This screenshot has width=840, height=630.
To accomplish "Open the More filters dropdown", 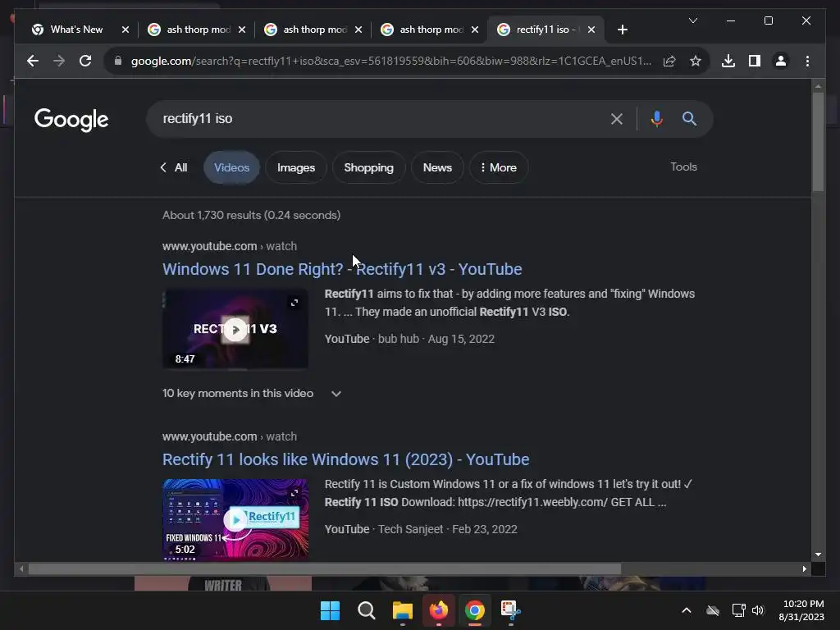I will (498, 167).
